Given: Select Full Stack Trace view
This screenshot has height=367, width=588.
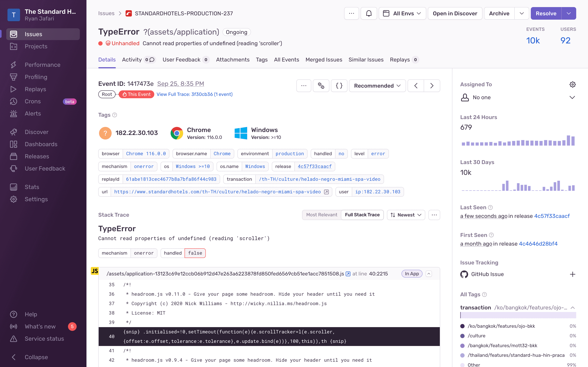Looking at the screenshot, I should [x=362, y=215].
